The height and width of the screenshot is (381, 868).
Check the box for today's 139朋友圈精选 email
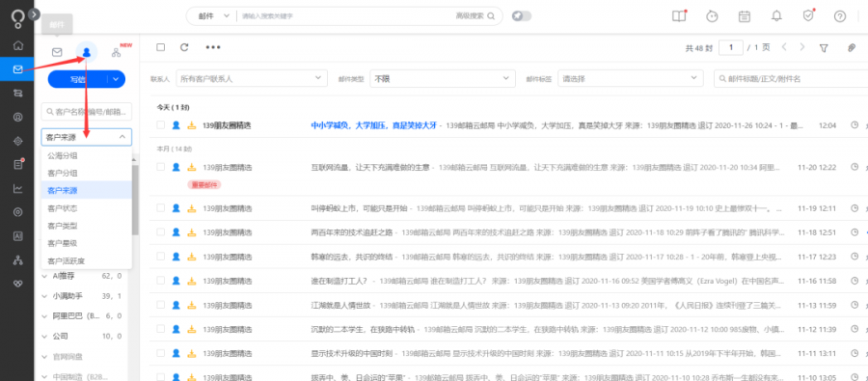(x=160, y=125)
